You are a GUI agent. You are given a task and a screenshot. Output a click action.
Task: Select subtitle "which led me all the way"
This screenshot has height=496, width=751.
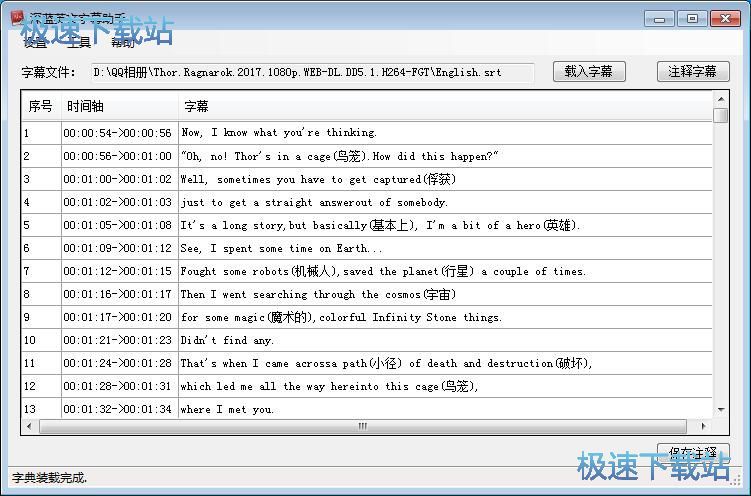[445, 386]
